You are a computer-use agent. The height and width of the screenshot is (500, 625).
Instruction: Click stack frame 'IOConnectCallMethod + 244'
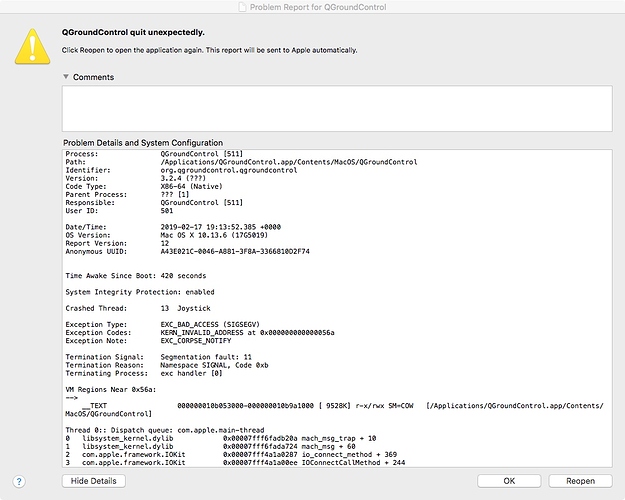point(353,463)
